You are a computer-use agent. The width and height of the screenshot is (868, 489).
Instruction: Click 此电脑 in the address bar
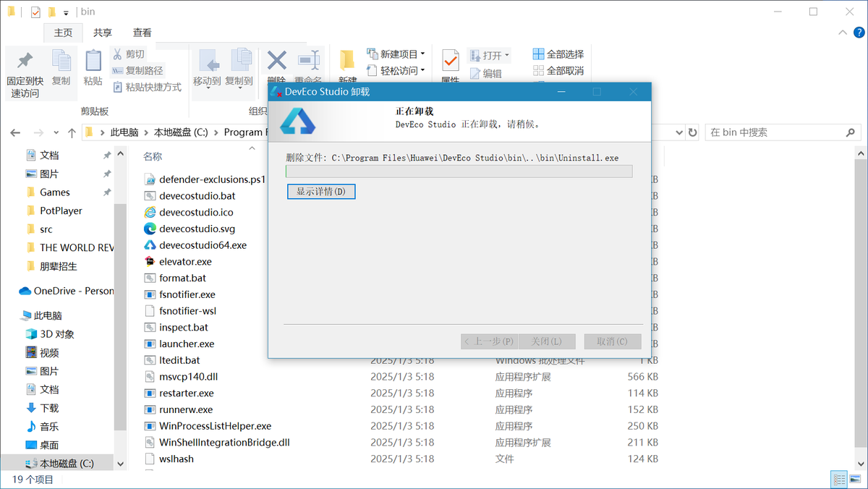coord(124,132)
